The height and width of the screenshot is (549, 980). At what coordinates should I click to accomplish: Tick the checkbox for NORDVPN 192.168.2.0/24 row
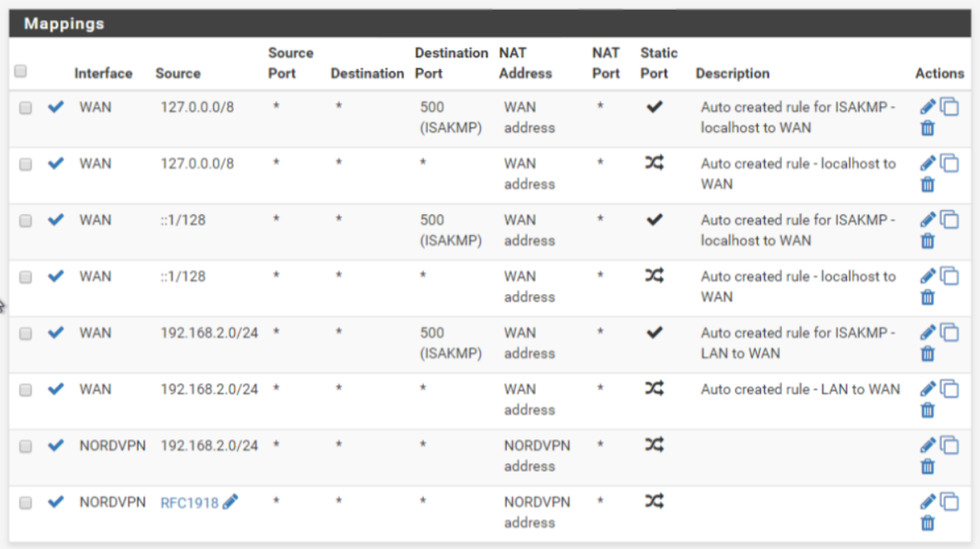tap(26, 446)
